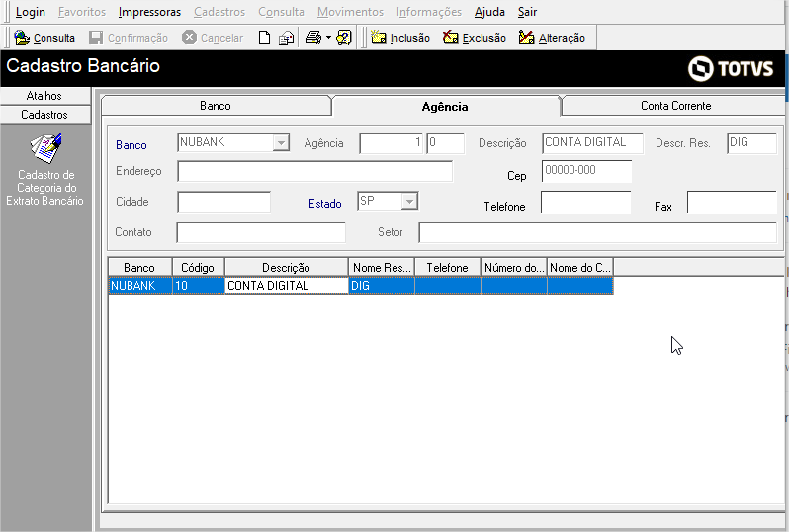
Task: Select NUBANK cell in grid row
Action: tap(140, 286)
